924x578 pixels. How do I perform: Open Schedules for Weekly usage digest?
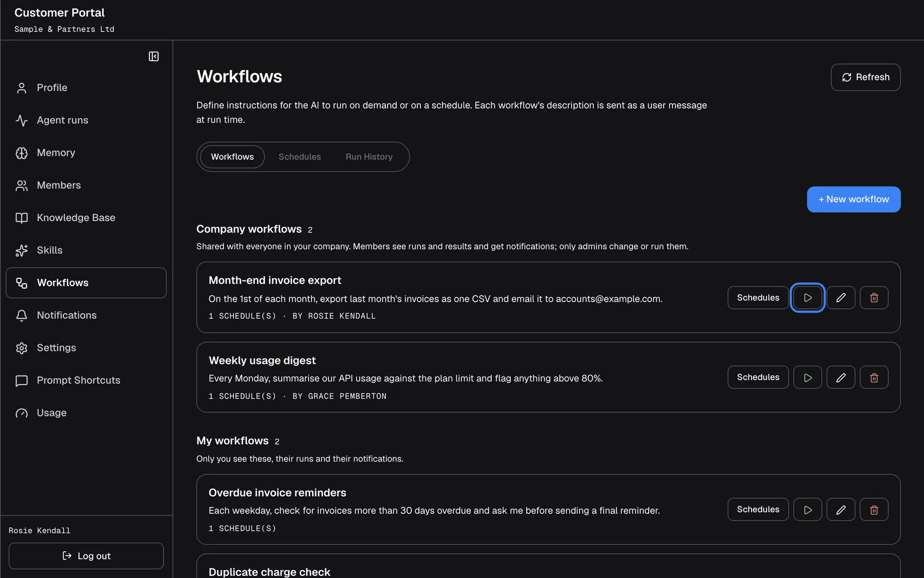click(758, 378)
